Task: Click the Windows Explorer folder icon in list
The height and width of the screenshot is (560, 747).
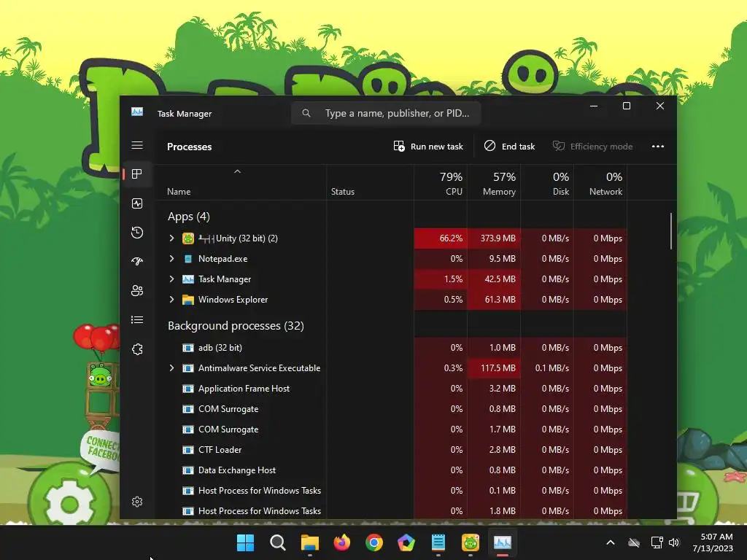Action: pos(188,300)
